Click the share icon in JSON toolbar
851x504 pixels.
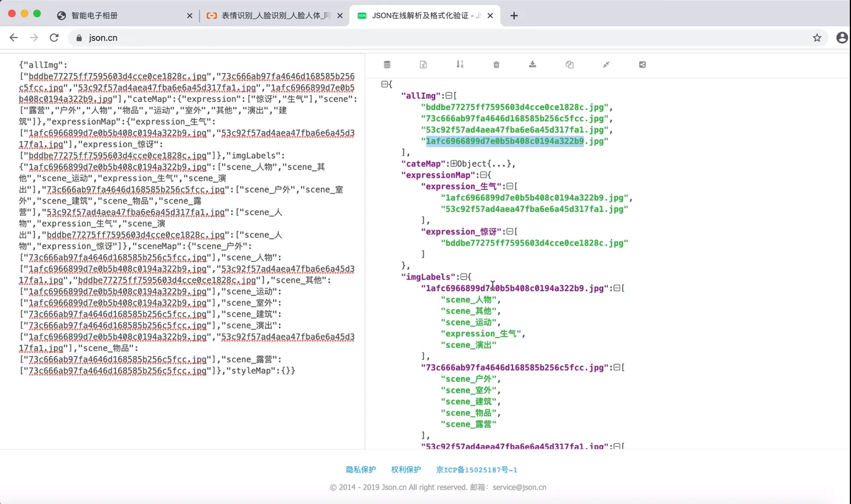[643, 64]
